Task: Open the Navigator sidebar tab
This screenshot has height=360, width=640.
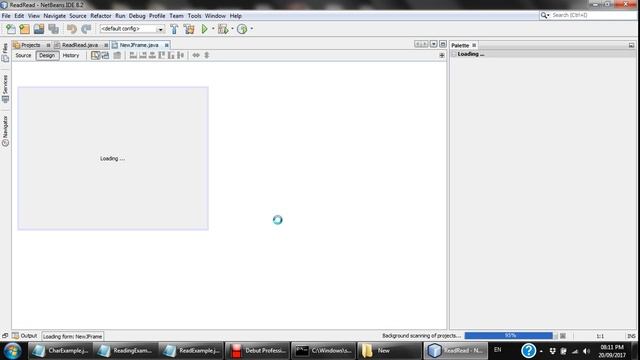Action: (x=5, y=131)
